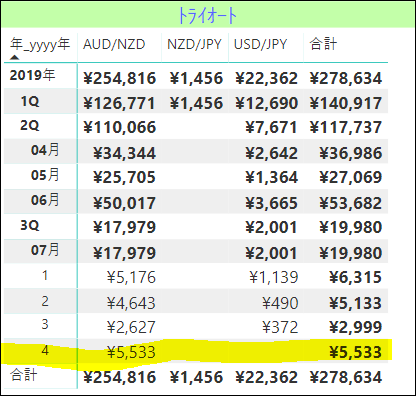This screenshot has width=416, height=396.
Task: Click the ¥117,737 total for 2Q
Action: pos(346,128)
